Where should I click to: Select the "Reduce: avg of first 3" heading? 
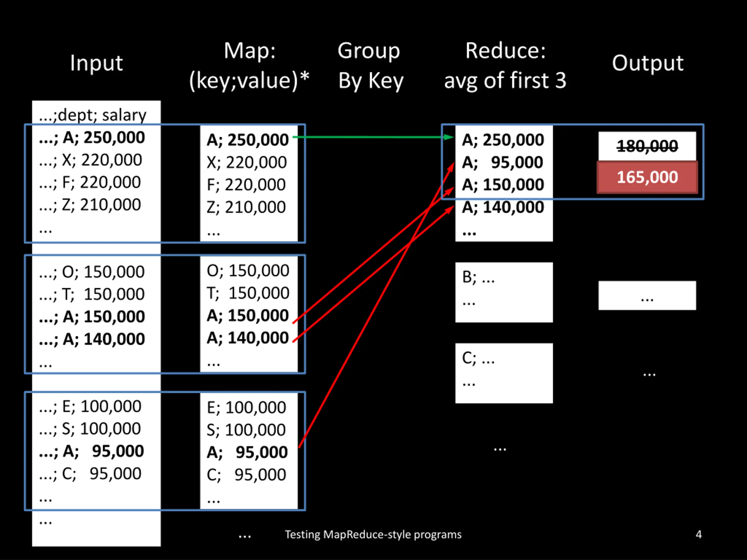click(505, 66)
